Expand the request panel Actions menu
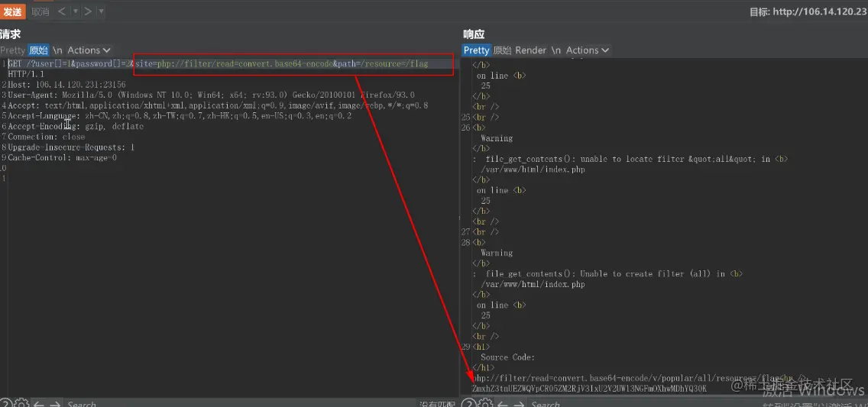This screenshot has height=407, width=868. tap(89, 50)
